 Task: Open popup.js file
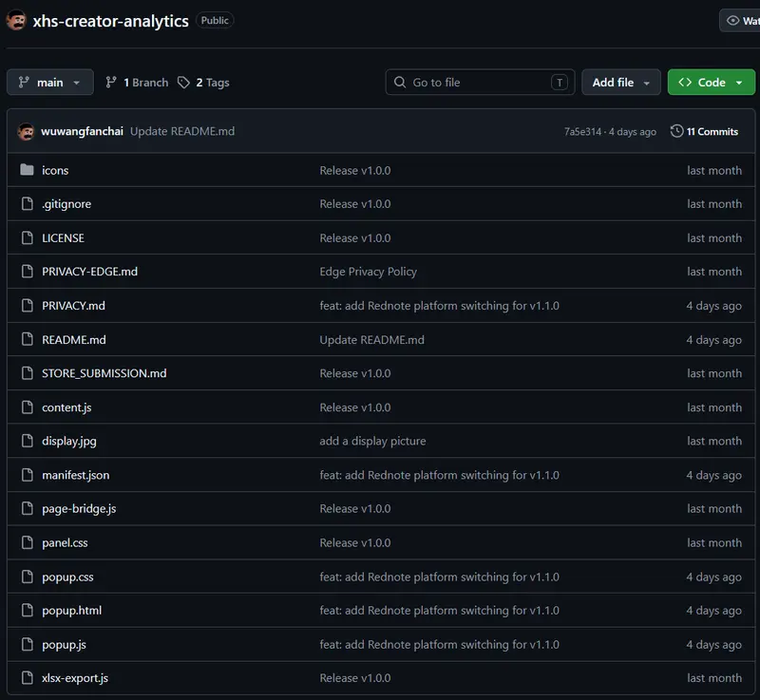point(64,645)
